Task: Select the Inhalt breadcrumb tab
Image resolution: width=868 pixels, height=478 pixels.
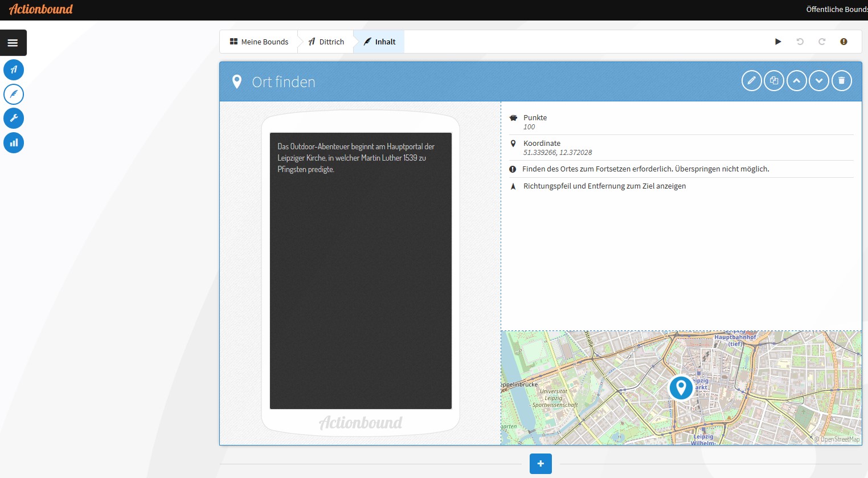Action: pyautogui.click(x=380, y=42)
